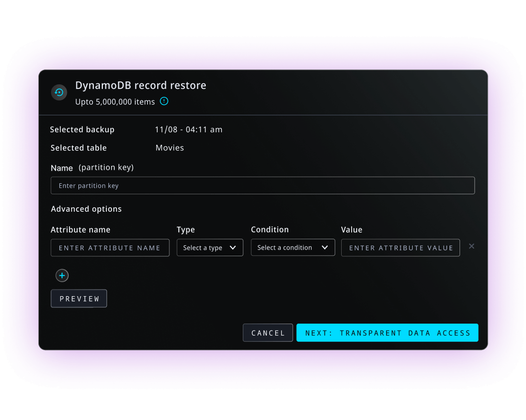Viewport: 526px width, 420px height.
Task: Click the 'Condition' column label
Action: coord(270,229)
